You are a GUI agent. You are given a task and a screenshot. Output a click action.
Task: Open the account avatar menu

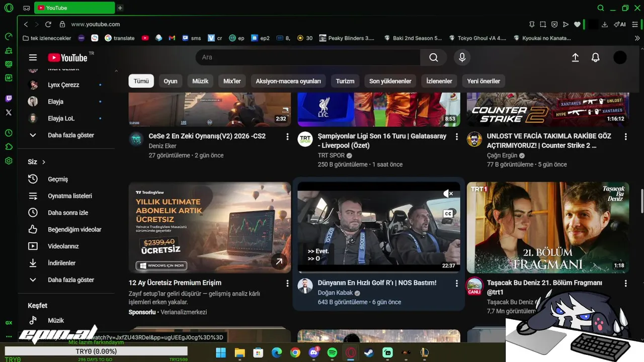coord(620,57)
